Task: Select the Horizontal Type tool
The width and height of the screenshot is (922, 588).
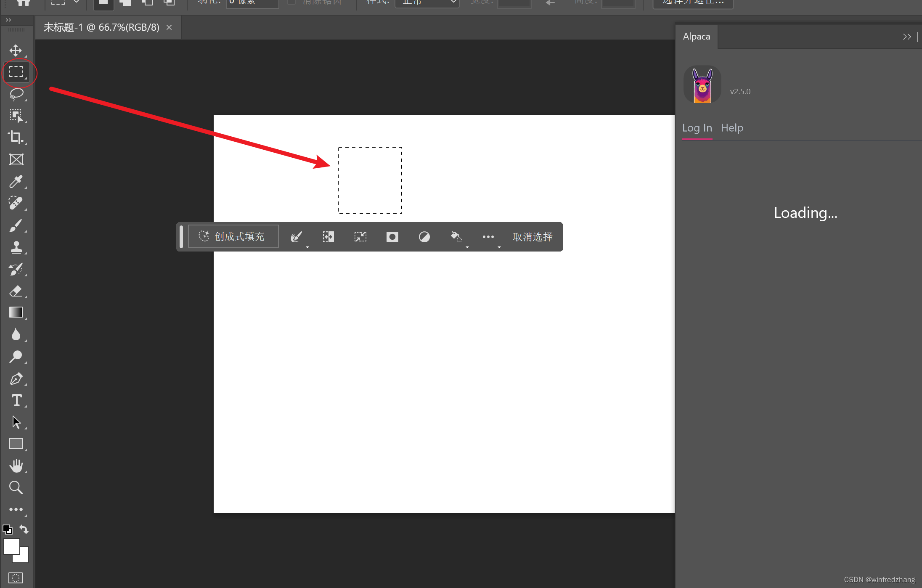Action: (16, 400)
